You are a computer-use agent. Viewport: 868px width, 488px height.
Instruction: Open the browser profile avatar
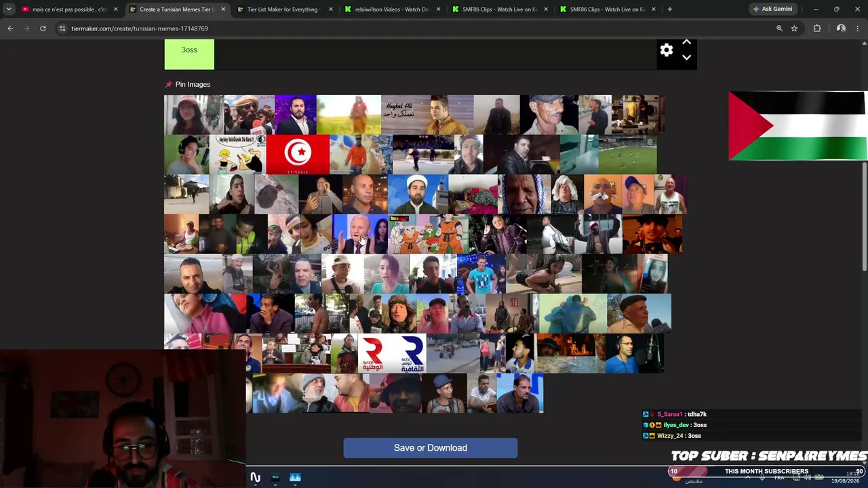click(841, 28)
